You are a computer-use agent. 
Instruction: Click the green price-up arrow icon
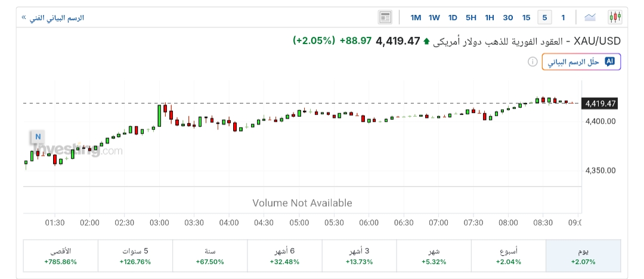point(426,42)
